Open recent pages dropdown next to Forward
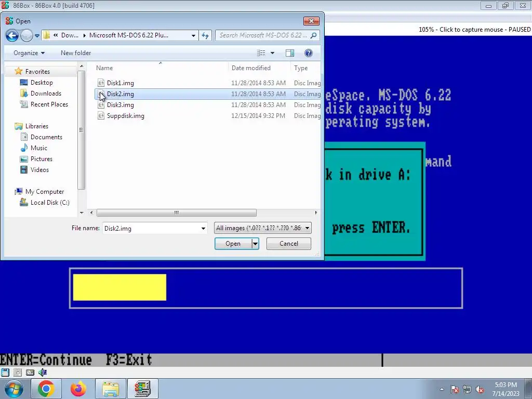 coord(37,35)
